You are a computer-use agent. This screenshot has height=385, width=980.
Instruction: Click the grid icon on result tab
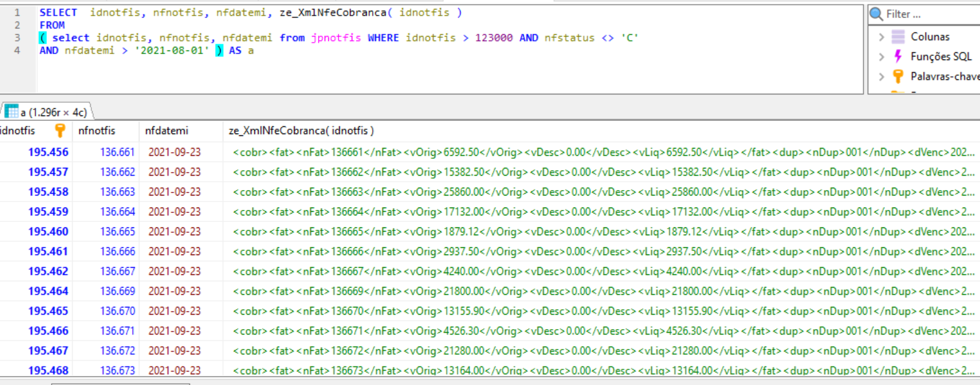pyautogui.click(x=11, y=112)
